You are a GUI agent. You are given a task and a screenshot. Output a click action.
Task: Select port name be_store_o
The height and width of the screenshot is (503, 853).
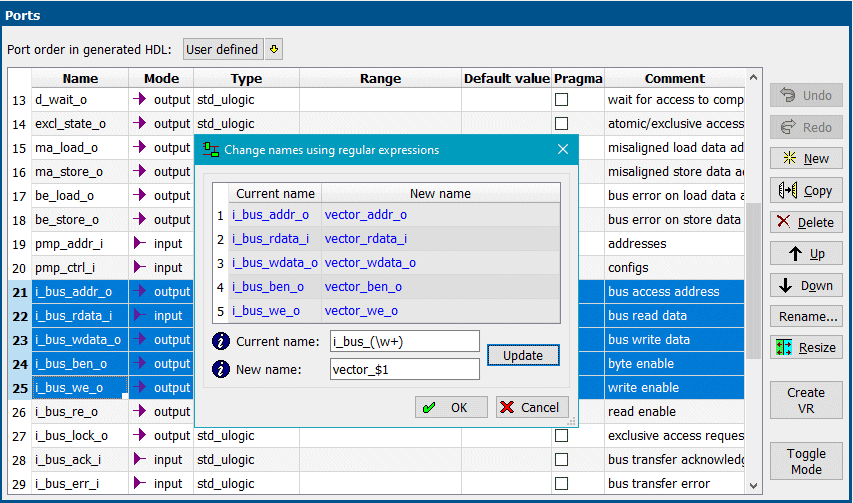pyautogui.click(x=80, y=220)
